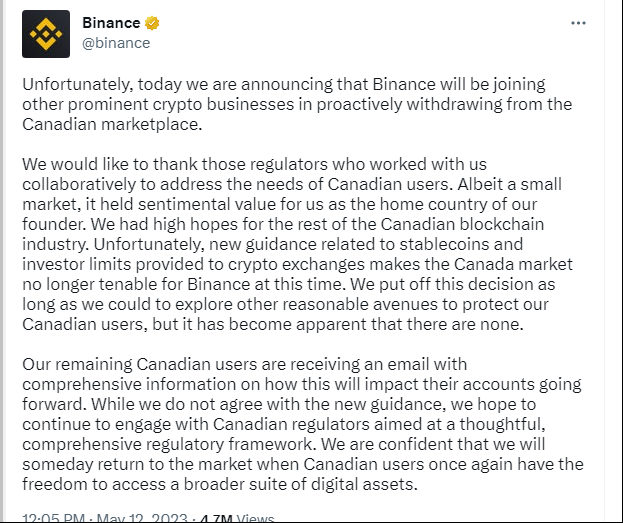
Task: Click the gold verified badge beside Binance
Action: coord(153,23)
